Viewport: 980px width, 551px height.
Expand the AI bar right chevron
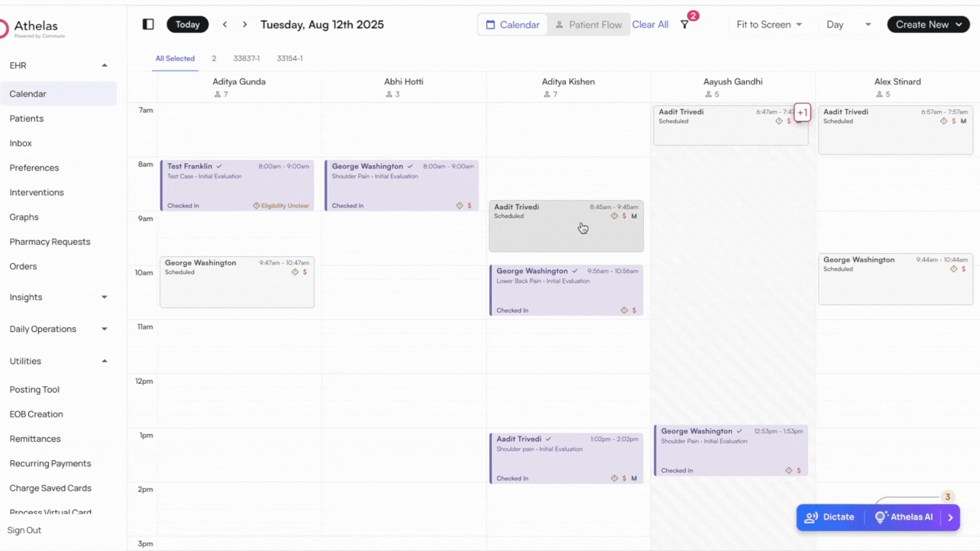950,517
